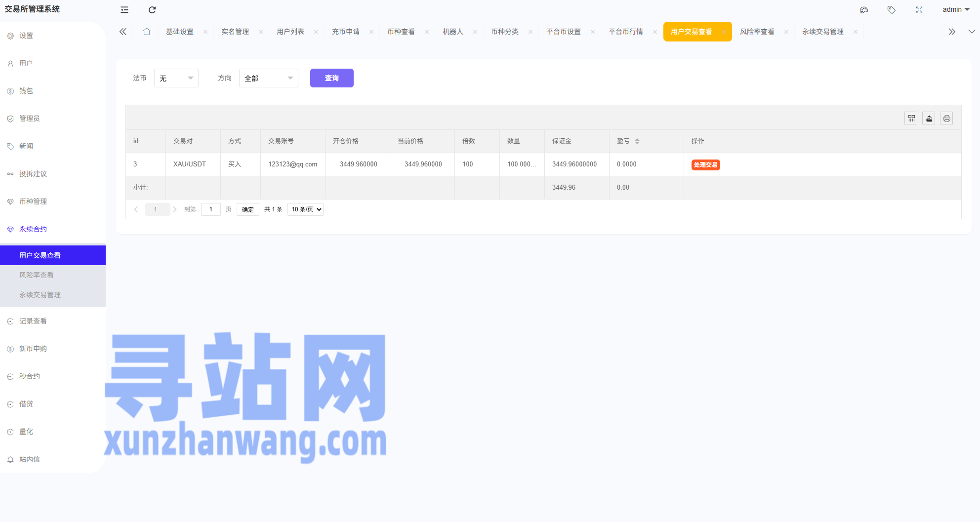
Task: Expand the admin user menu
Action: 956,9
